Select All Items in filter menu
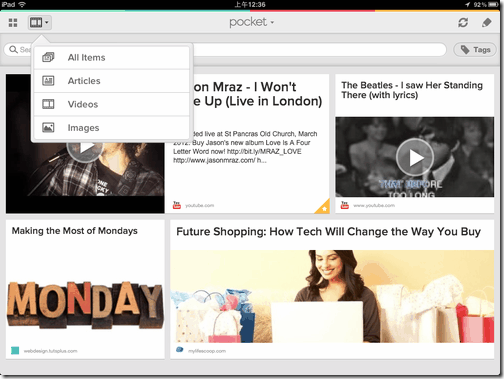 pos(112,57)
